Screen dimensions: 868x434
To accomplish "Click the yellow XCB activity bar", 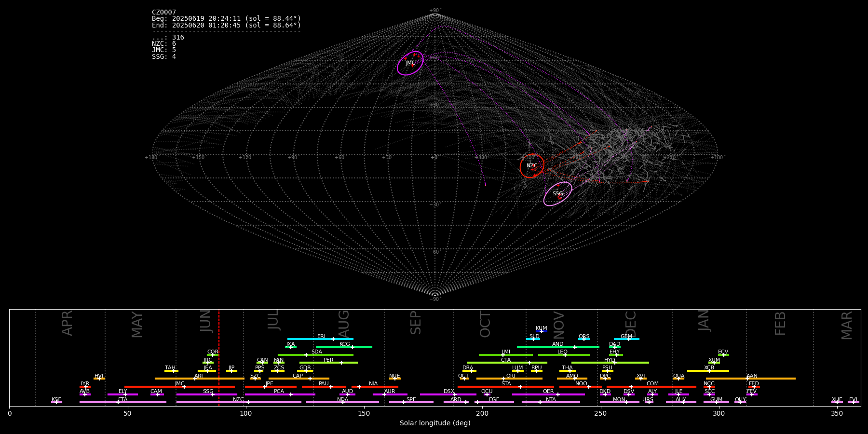I will click(708, 371).
